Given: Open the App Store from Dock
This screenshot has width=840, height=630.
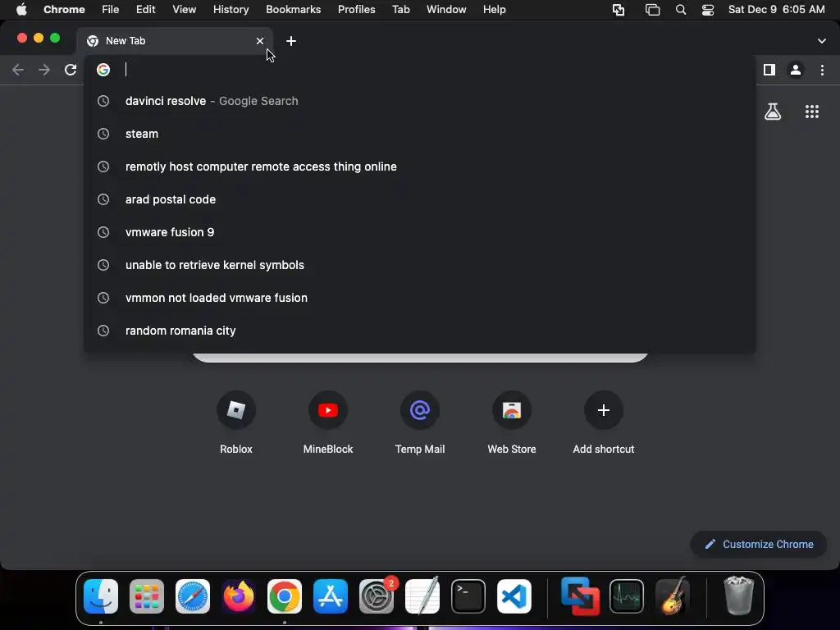Looking at the screenshot, I should pos(331,596).
